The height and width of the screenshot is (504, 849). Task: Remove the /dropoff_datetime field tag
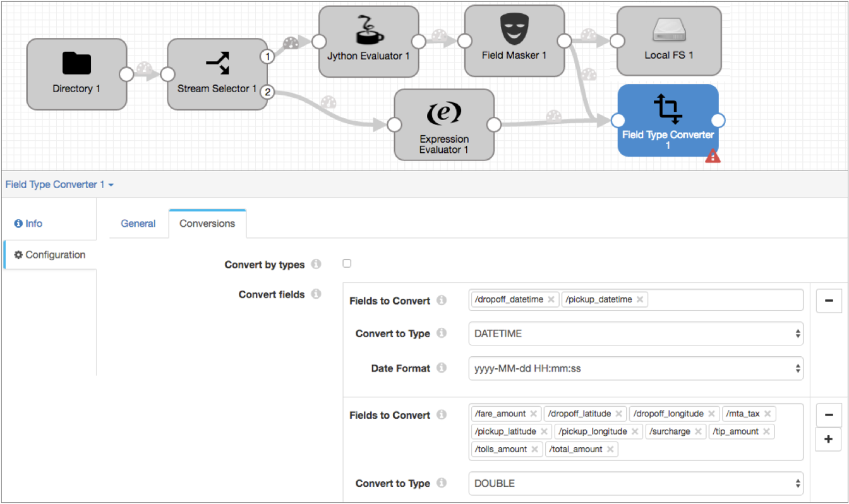[551, 300]
